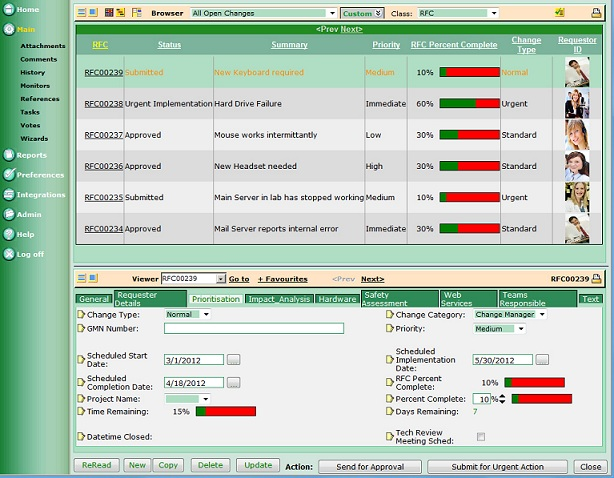Click the blue window icon in Browser toolbar
The image size is (614, 478).
93,13
